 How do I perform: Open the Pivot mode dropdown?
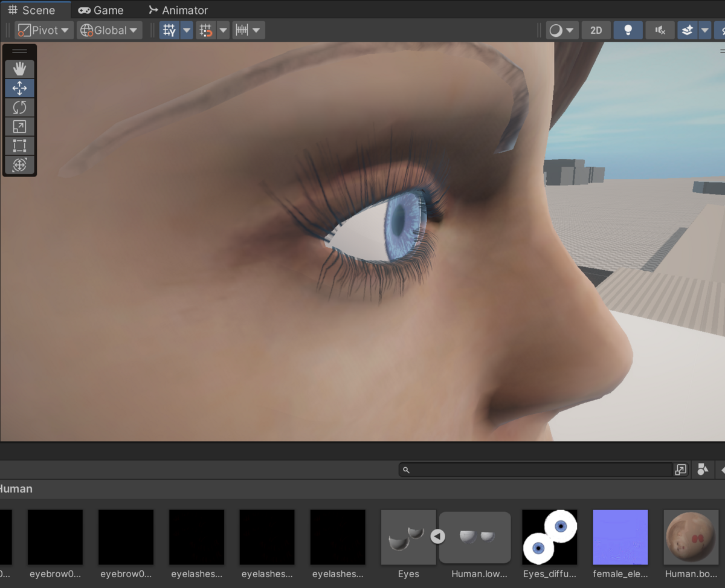tap(43, 30)
